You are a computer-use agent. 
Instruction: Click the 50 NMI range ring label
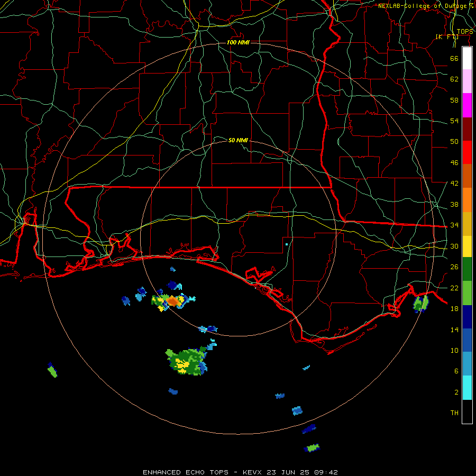[239, 140]
